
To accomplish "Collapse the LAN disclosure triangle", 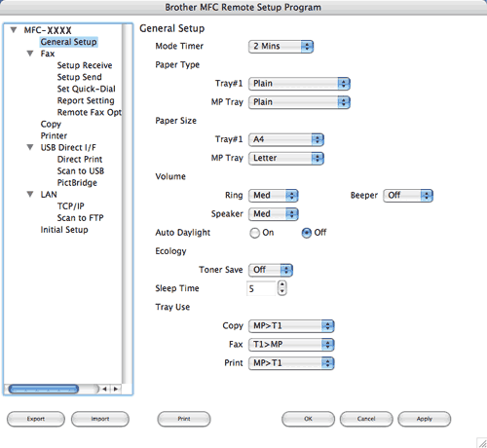I will 30,195.
